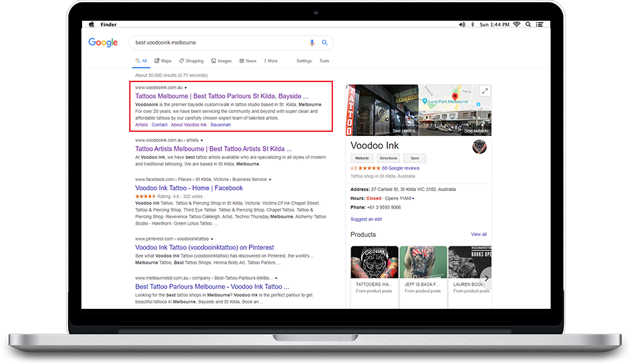Image resolution: width=631 pixels, height=364 pixels.
Task: Click the Save button
Action: pyautogui.click(x=414, y=158)
